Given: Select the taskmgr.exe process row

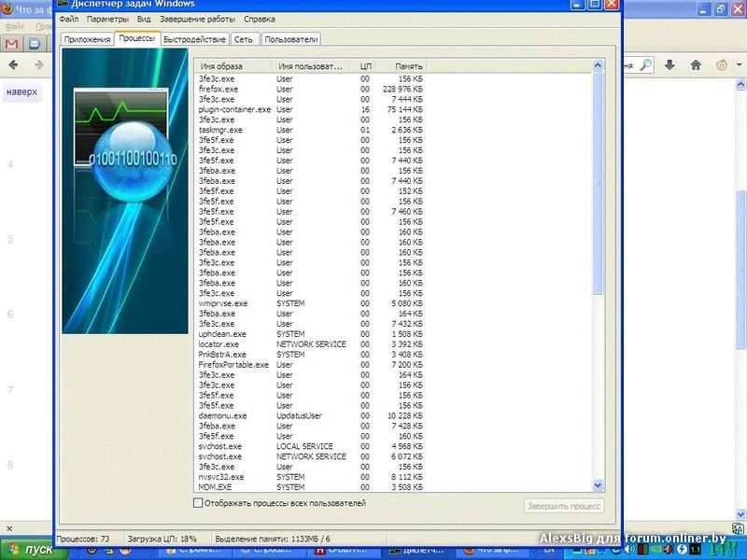Looking at the screenshot, I should [311, 130].
